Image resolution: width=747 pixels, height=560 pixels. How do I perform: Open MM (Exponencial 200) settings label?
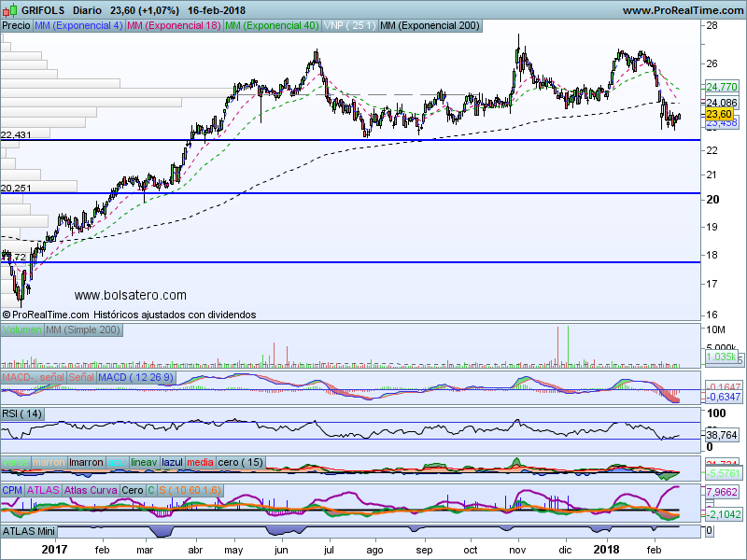pyautogui.click(x=430, y=26)
